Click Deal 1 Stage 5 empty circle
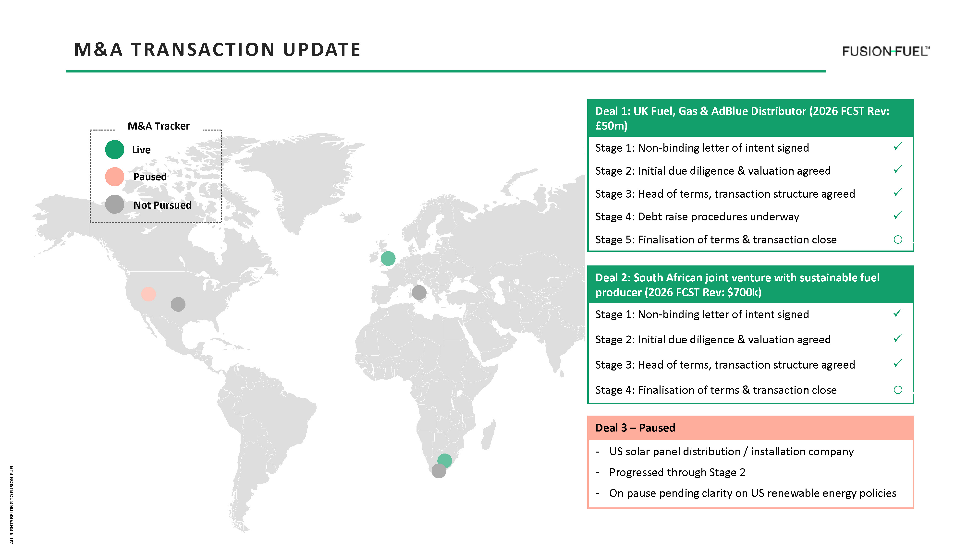Image resolution: width=980 pixels, height=551 pixels. click(x=898, y=240)
